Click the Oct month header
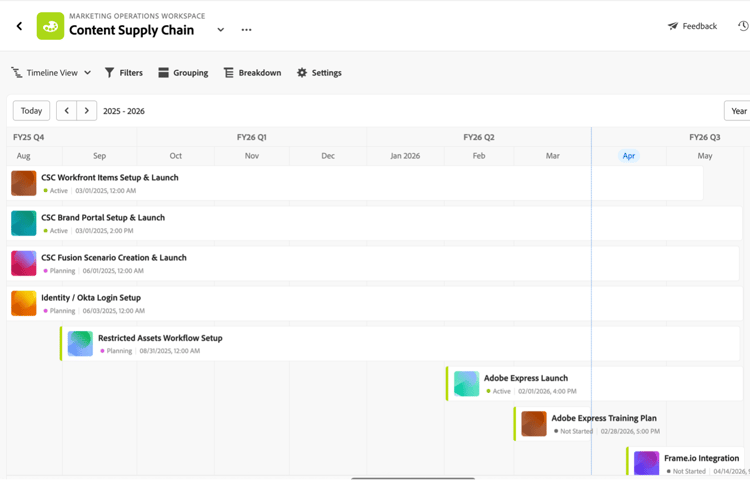Screen dimensions: 750x481 176,156
